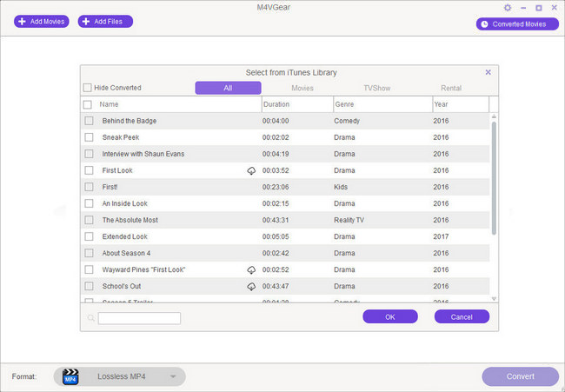Click the scrollbar down arrow
Viewport: 565px width, 392px height.
click(494, 299)
